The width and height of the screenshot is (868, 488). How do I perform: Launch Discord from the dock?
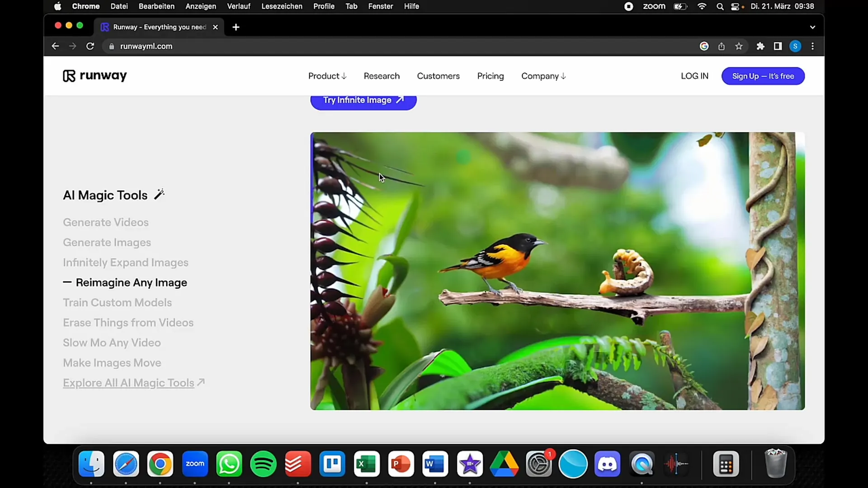click(x=608, y=464)
